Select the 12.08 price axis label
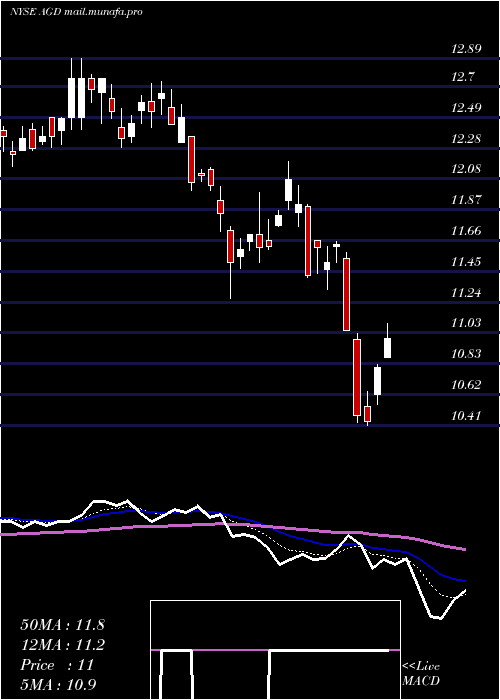The width and height of the screenshot is (500, 700). click(x=466, y=169)
